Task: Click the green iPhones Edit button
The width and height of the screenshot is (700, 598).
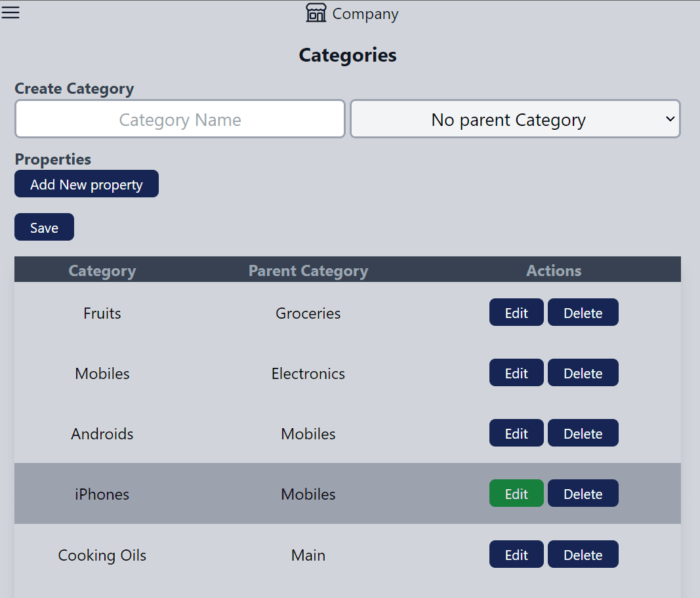Action: pyautogui.click(x=516, y=494)
